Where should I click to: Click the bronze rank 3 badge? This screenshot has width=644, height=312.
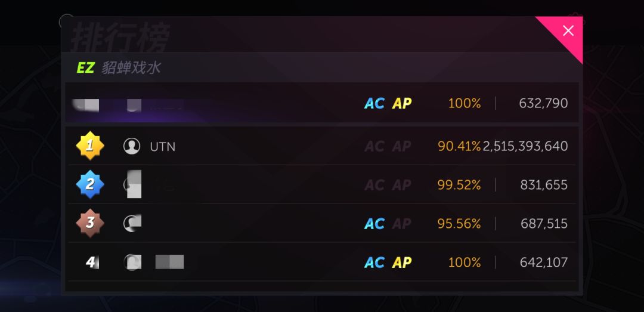coord(90,223)
